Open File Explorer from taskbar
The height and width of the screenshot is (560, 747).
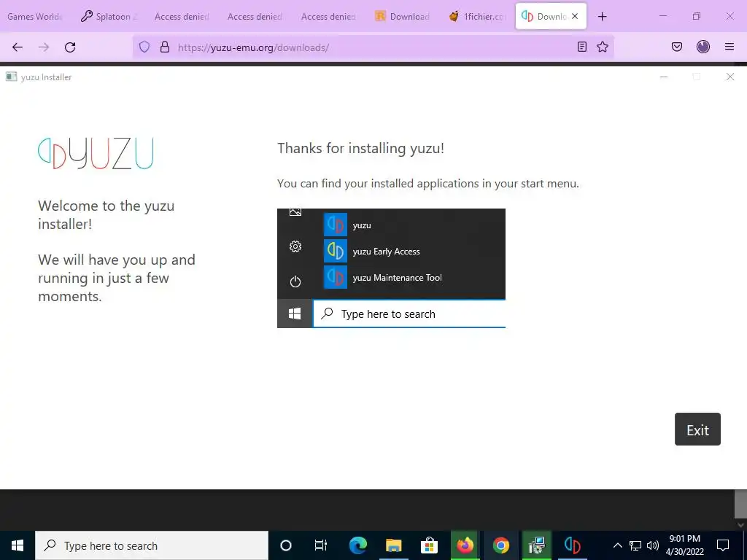click(393, 545)
